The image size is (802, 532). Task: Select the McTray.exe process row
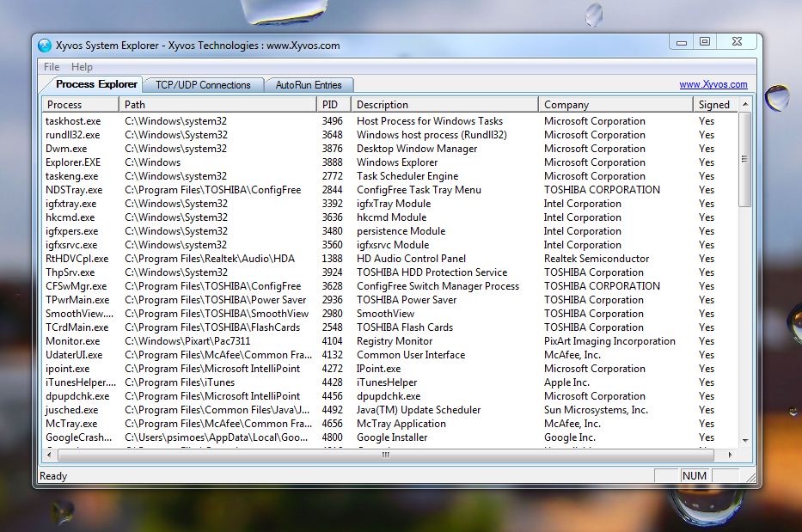coord(389,424)
